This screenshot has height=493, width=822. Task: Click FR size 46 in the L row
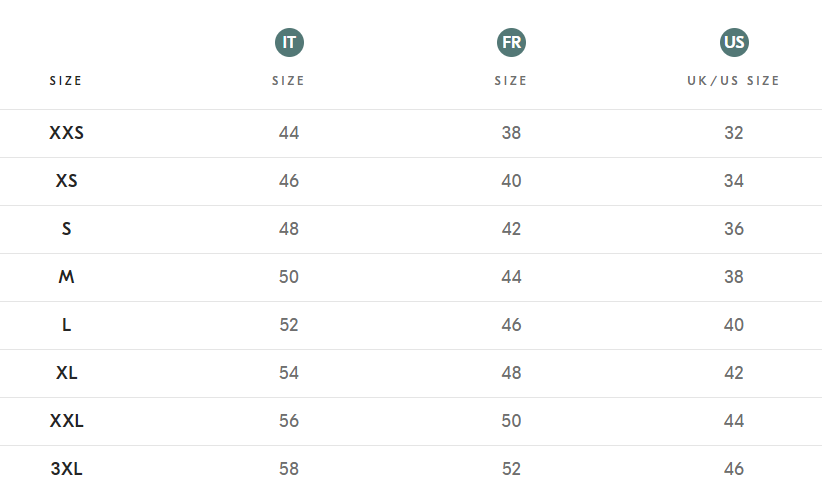coord(511,325)
